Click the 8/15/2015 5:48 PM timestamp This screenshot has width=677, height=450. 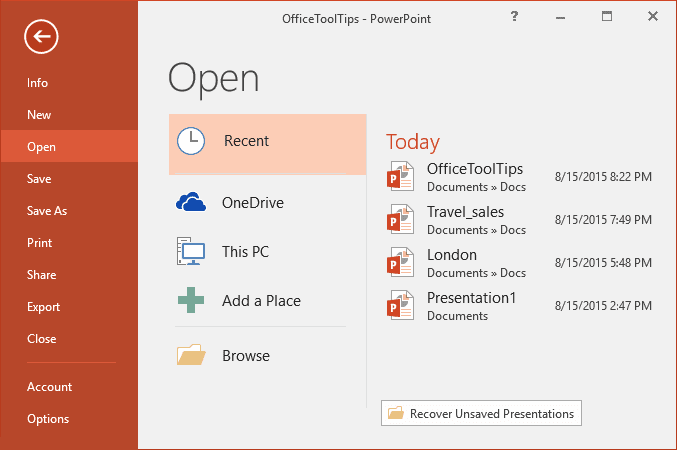pyautogui.click(x=603, y=262)
